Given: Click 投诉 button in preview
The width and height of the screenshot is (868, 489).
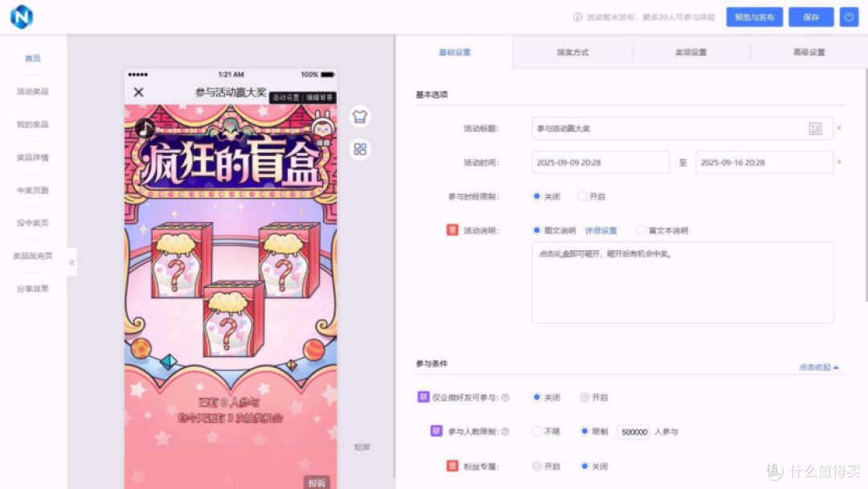Looking at the screenshot, I should [317, 483].
